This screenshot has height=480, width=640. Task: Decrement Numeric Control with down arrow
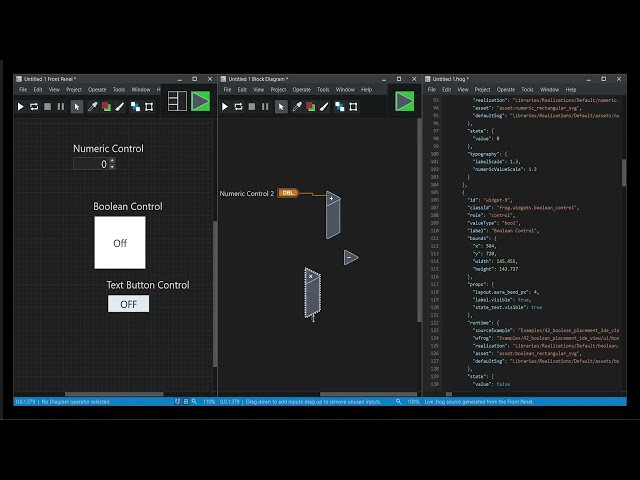(x=112, y=167)
